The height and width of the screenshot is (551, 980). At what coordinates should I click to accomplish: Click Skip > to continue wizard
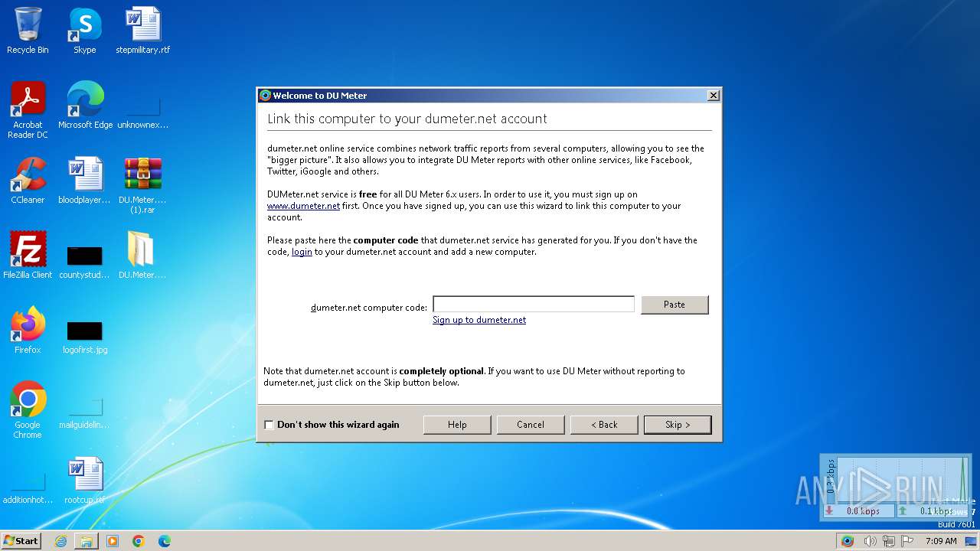pos(678,425)
